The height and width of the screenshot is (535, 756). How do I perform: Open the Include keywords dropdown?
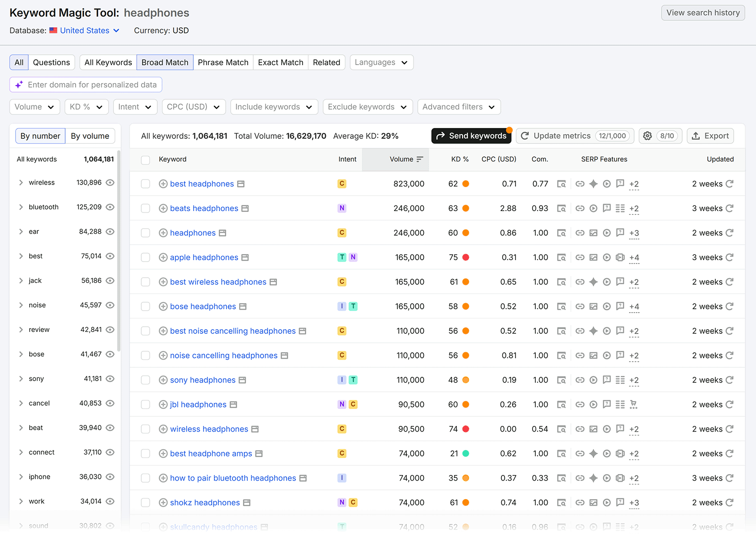tap(274, 107)
